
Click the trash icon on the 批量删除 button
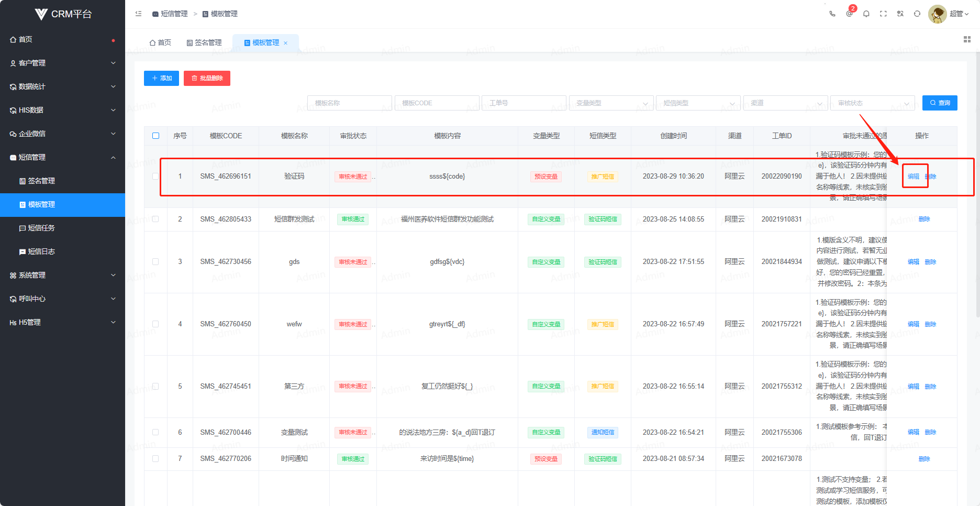194,78
